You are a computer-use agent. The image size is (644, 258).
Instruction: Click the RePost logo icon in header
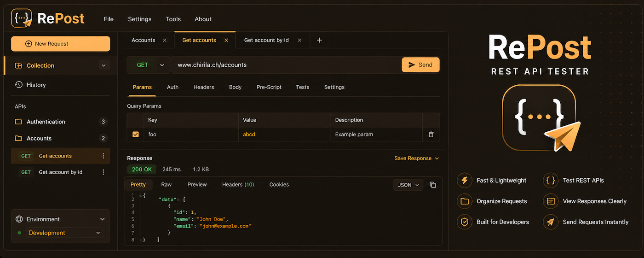(x=22, y=18)
